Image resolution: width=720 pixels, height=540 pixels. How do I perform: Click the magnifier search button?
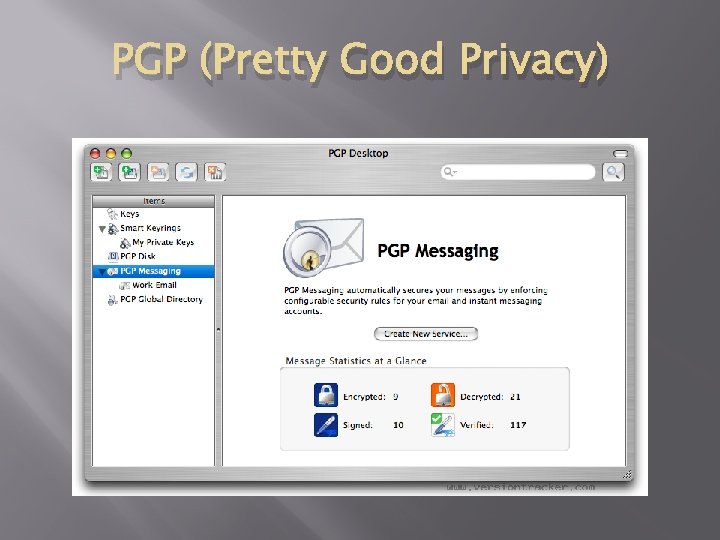pos(613,172)
